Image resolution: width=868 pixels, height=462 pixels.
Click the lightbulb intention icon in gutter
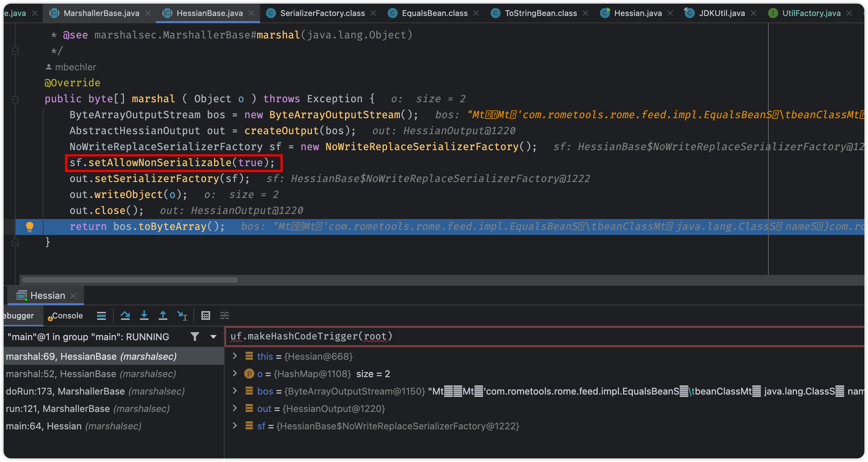(30, 227)
